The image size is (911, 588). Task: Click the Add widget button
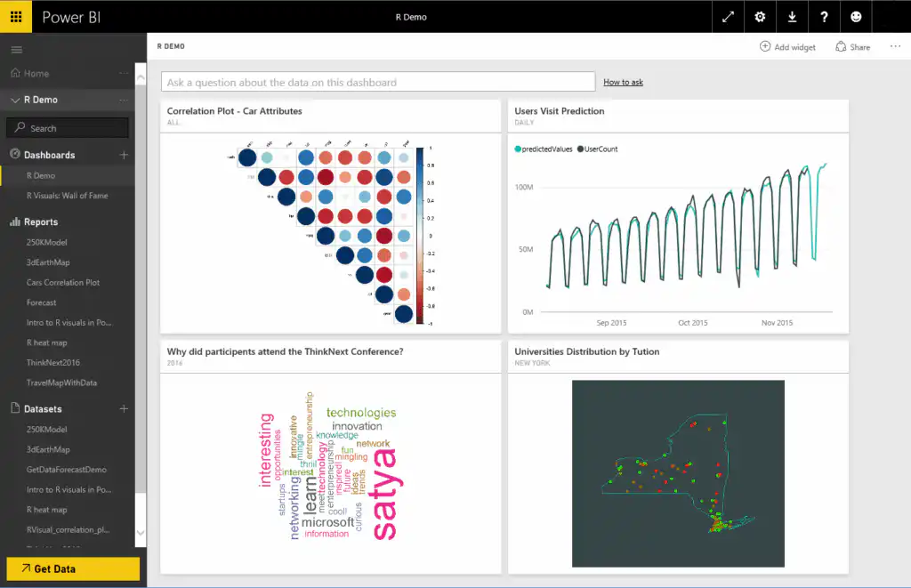(787, 47)
